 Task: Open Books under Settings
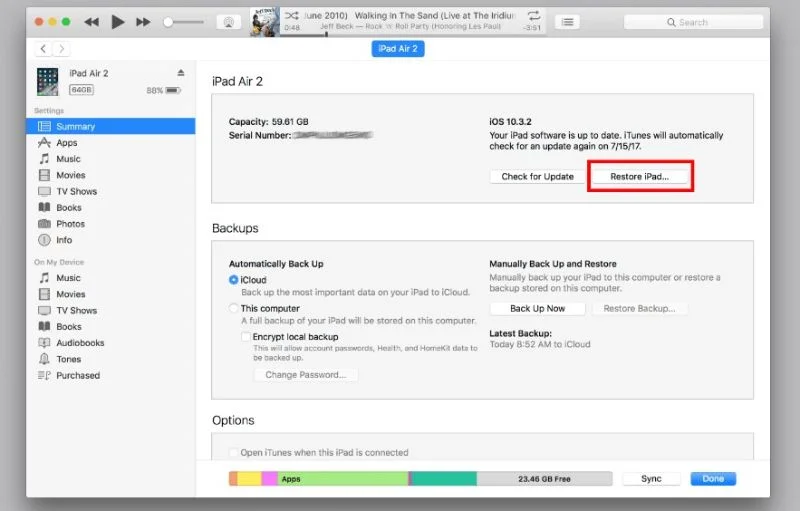[x=111, y=208]
